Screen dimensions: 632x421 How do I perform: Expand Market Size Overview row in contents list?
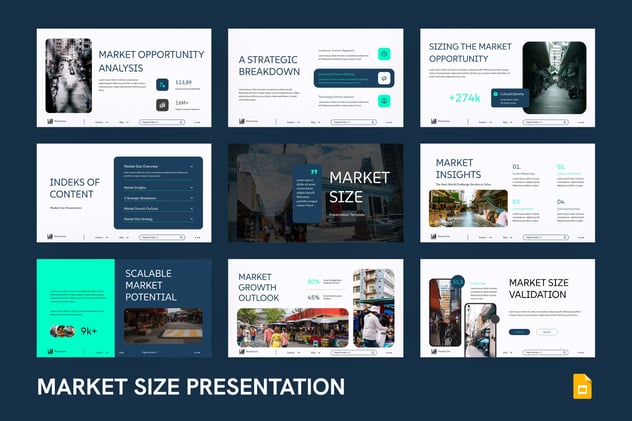pyautogui.click(x=193, y=165)
